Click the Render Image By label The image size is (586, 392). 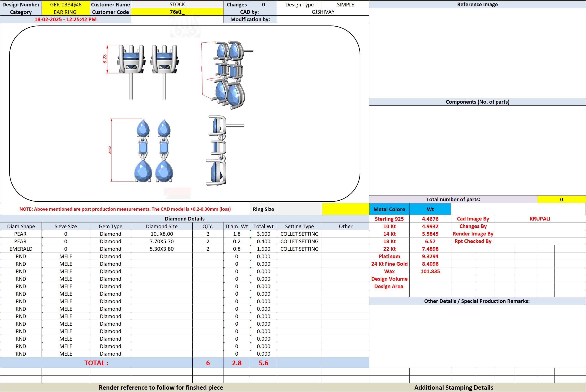click(473, 234)
